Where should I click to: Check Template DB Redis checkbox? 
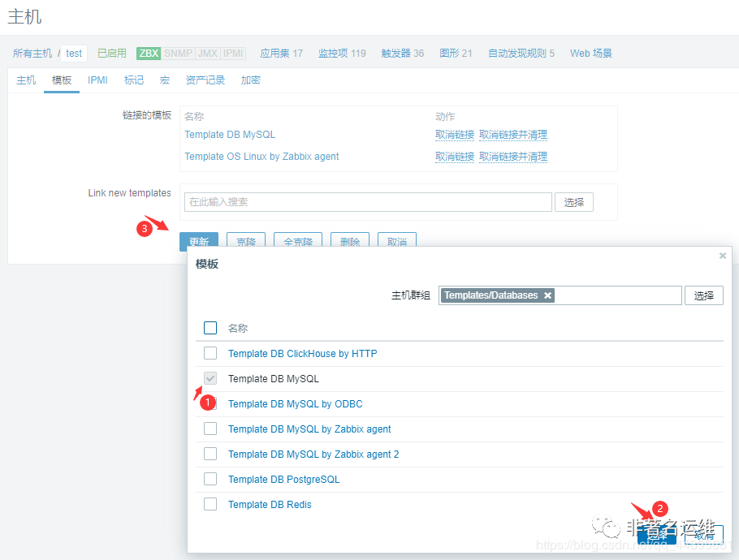click(210, 504)
